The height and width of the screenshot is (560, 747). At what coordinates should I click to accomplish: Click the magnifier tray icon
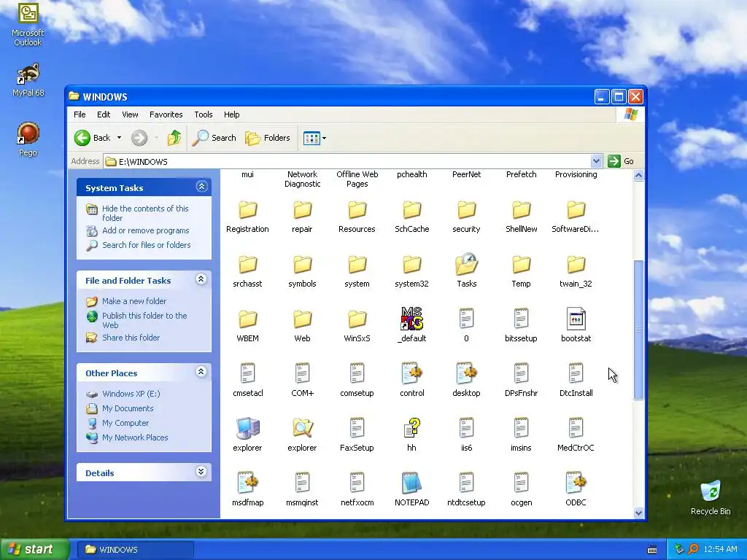pos(693,549)
